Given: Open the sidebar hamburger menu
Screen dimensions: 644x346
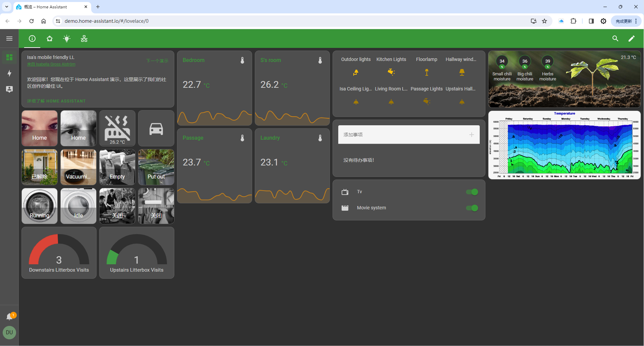Looking at the screenshot, I should coord(9,39).
